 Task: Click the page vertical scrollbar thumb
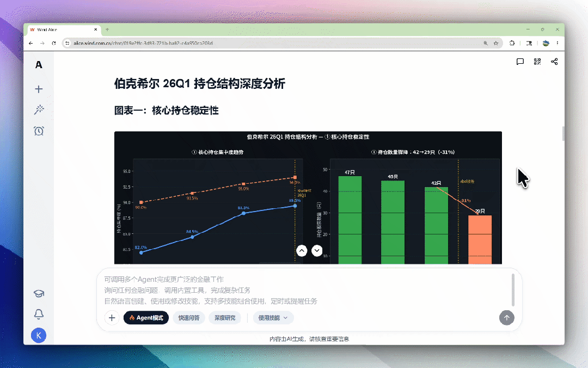point(563,134)
